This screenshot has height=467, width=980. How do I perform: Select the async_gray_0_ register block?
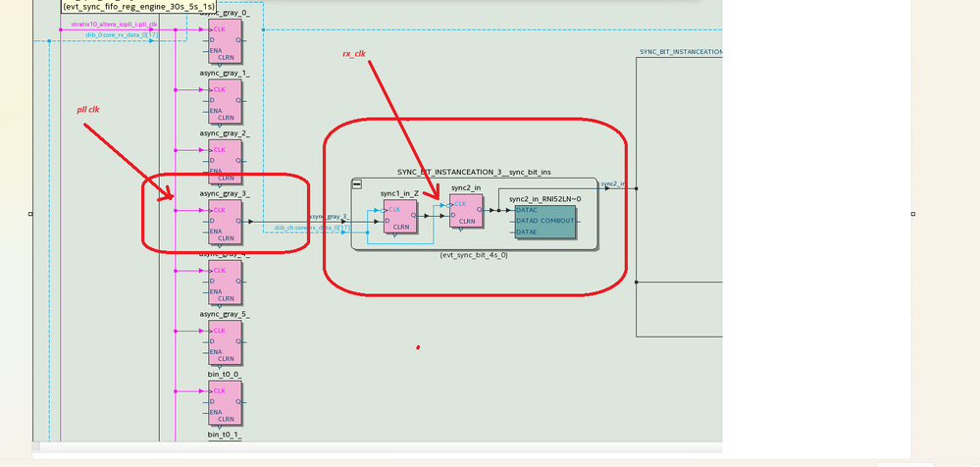coord(225,40)
